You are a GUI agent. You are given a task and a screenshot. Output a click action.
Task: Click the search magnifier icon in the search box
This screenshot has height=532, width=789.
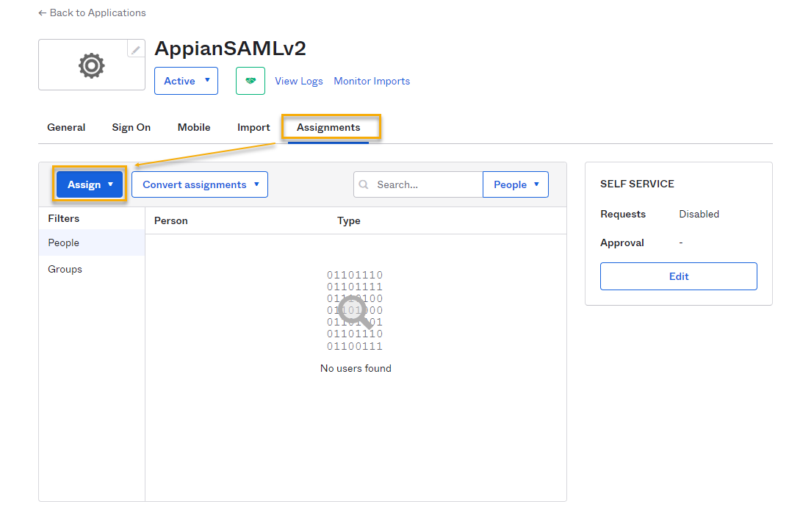click(364, 184)
